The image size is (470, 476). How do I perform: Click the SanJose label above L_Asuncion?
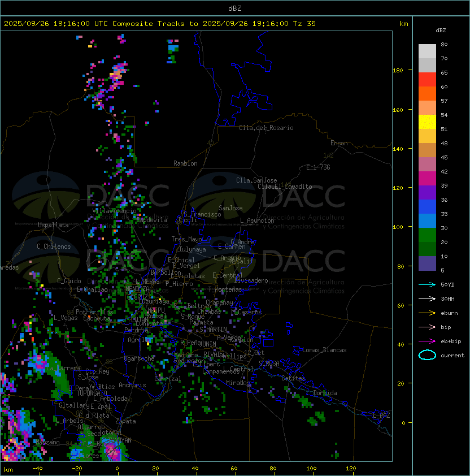pos(230,208)
